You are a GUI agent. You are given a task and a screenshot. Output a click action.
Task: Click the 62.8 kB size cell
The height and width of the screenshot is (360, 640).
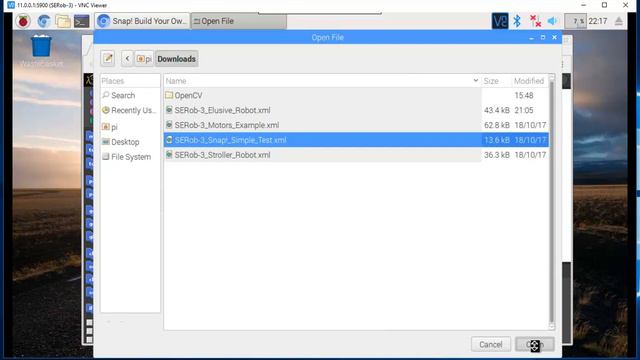(x=496, y=125)
